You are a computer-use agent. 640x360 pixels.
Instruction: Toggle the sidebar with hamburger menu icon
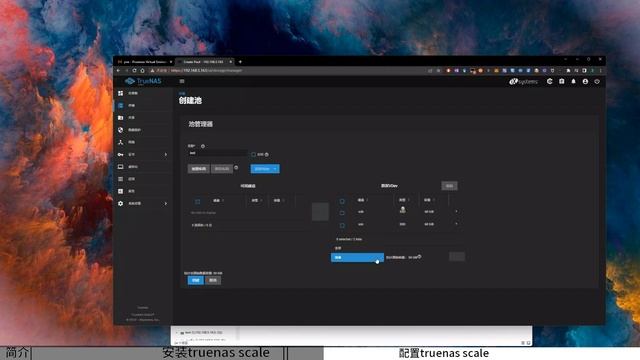182,81
